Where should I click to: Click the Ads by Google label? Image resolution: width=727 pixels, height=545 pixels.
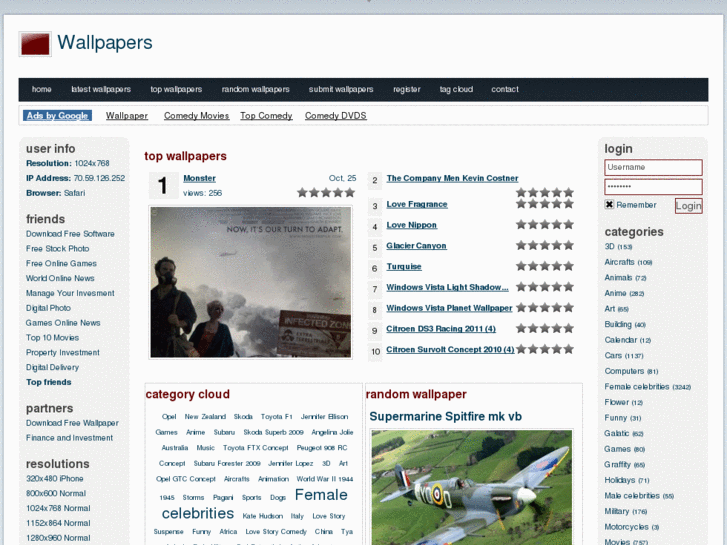click(57, 115)
